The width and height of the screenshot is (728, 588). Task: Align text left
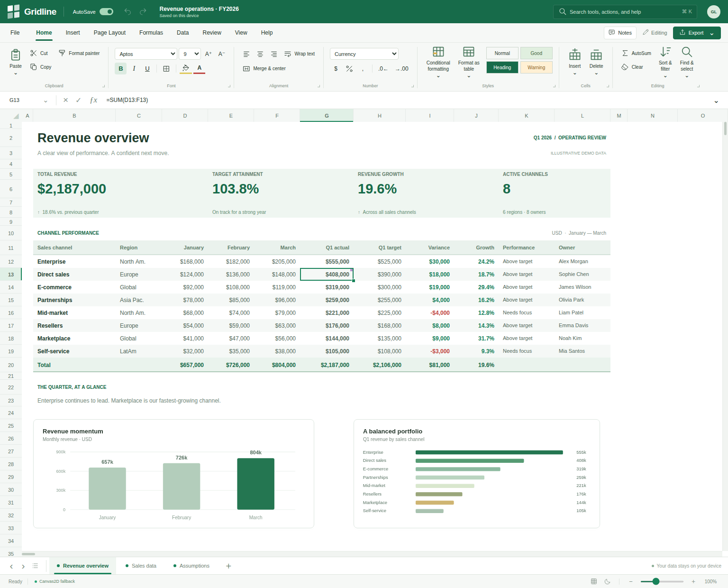pyautogui.click(x=246, y=54)
